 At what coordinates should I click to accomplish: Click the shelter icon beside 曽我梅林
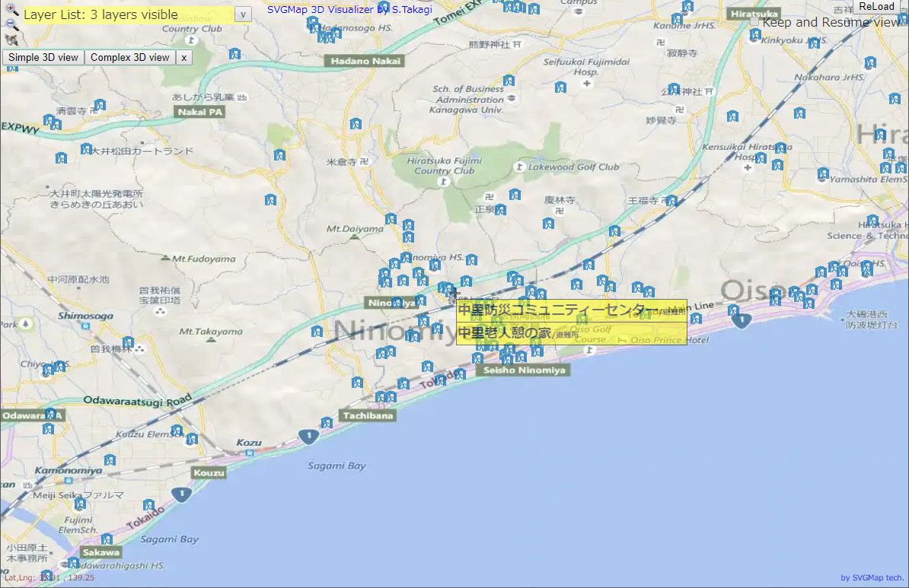point(128,342)
